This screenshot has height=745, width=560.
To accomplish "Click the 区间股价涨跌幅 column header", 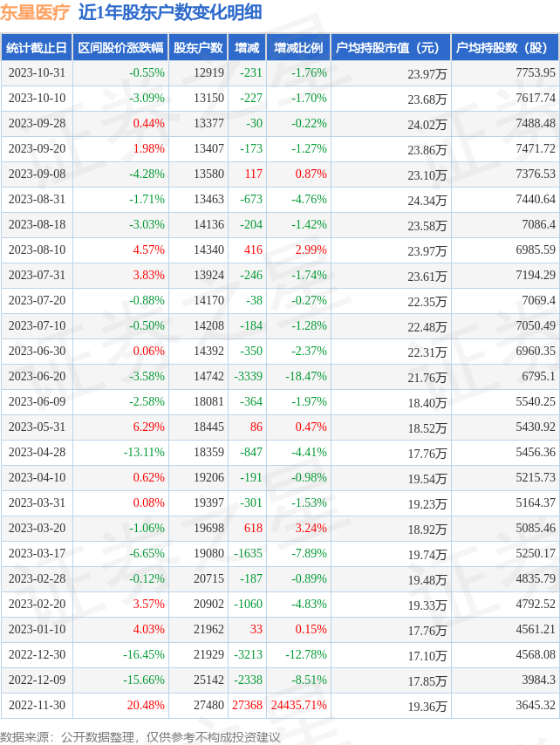I will [120, 47].
